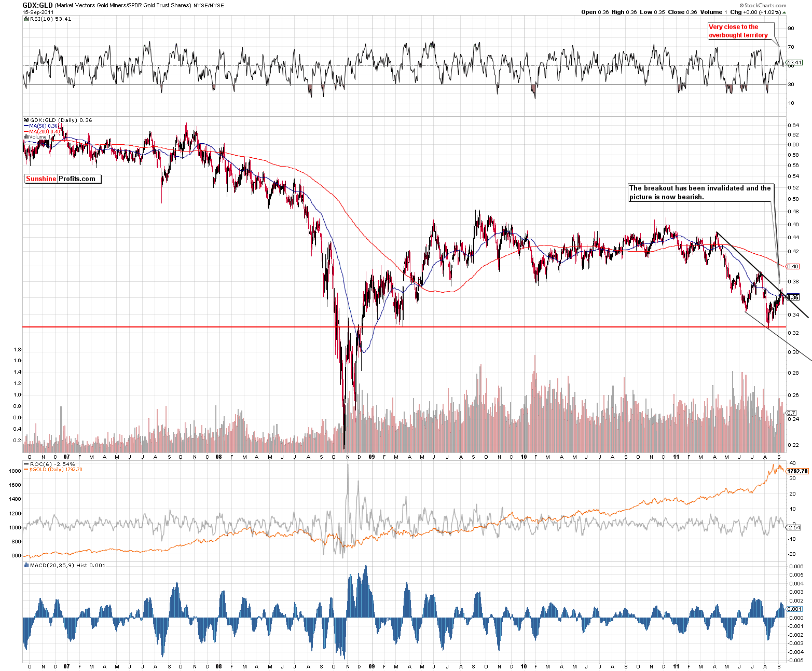Click the 'Chg +0.00 (+1.02%)' header value

756,12
